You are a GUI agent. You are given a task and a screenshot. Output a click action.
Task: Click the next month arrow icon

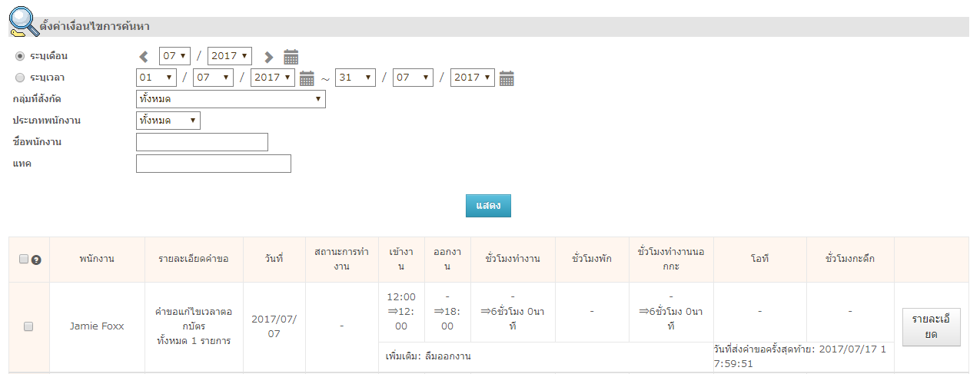(268, 56)
